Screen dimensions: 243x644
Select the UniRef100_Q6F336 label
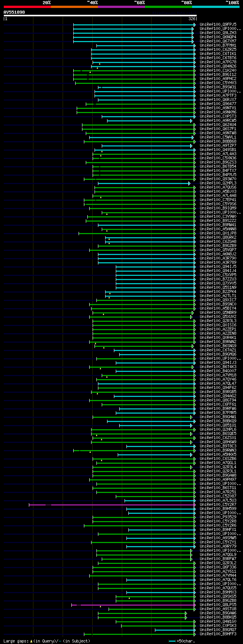click(x=218, y=567)
